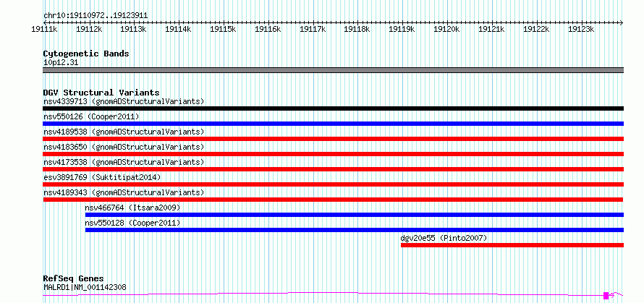This screenshot has height=303, width=644.
Task: Click the 19119k ruler tick label
Action: 402,29
